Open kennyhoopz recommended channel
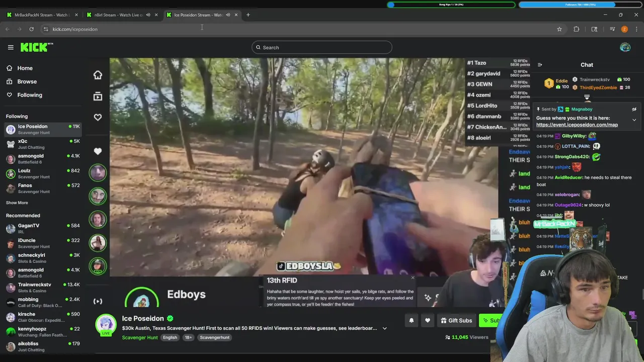The height and width of the screenshot is (362, 644). [x=43, y=331]
